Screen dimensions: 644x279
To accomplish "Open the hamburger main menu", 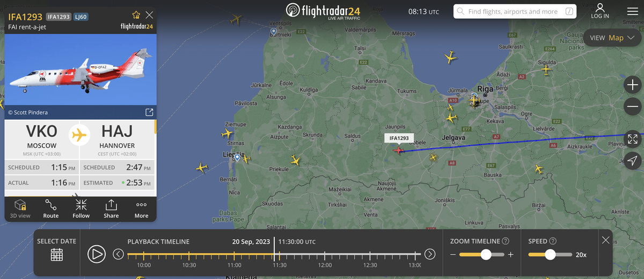I will pos(633,11).
